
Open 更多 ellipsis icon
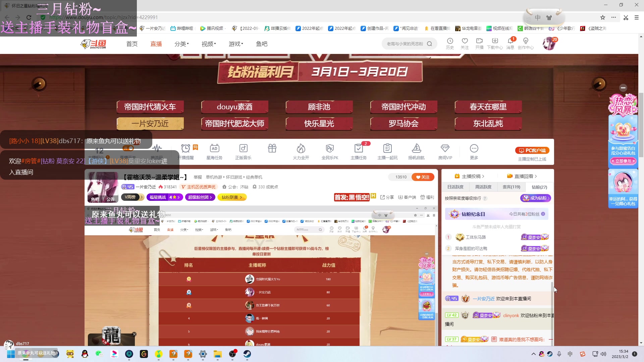(x=474, y=152)
